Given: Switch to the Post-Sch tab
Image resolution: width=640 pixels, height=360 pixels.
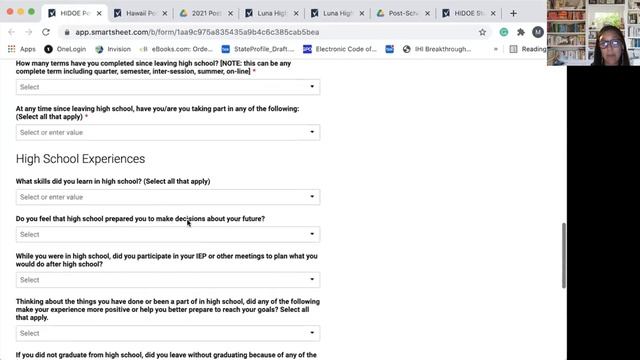Looking at the screenshot, I should [403, 13].
